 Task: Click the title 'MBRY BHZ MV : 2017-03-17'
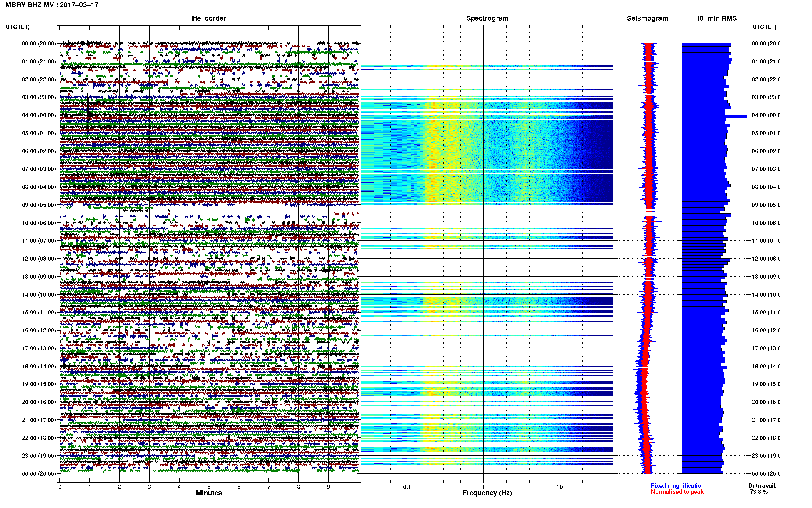52,5
